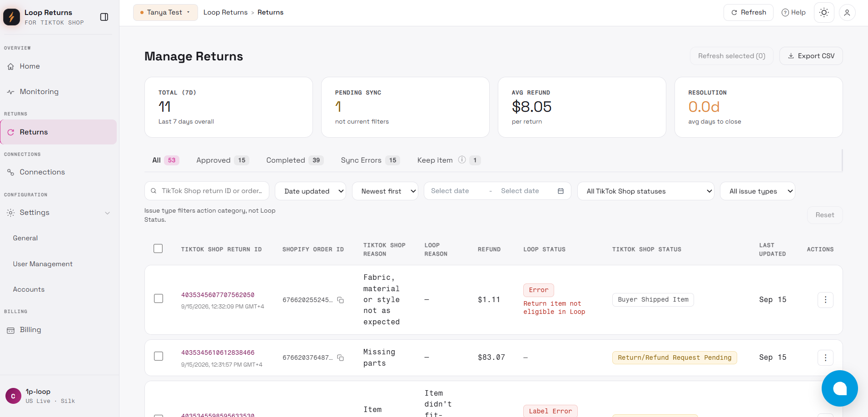868x417 pixels.
Task: Switch to the Sync Errors tab
Action: pos(370,160)
